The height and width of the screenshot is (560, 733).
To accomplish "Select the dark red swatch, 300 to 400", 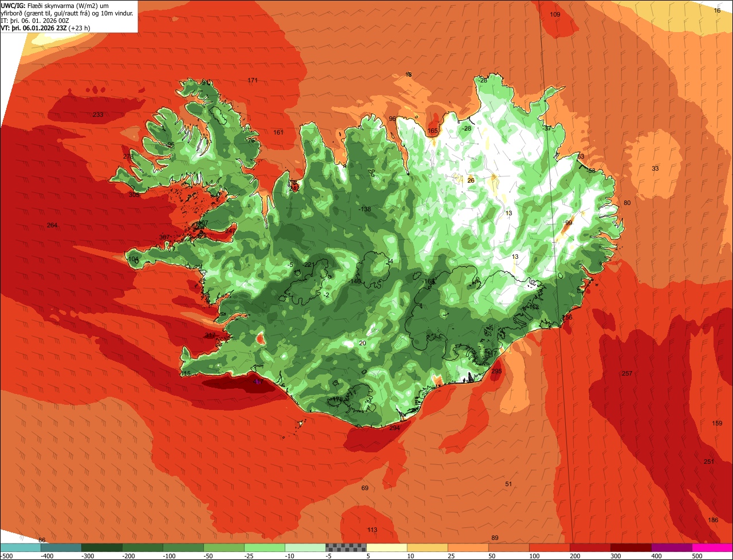I will [630, 547].
